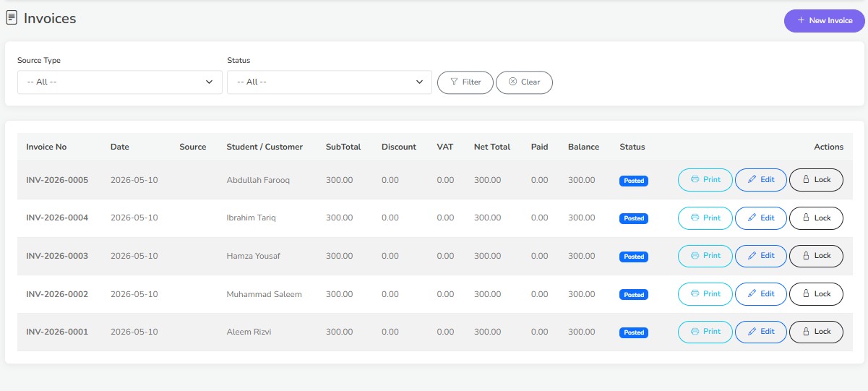Click the Actions column header
This screenshot has height=391, width=868.
[x=829, y=147]
